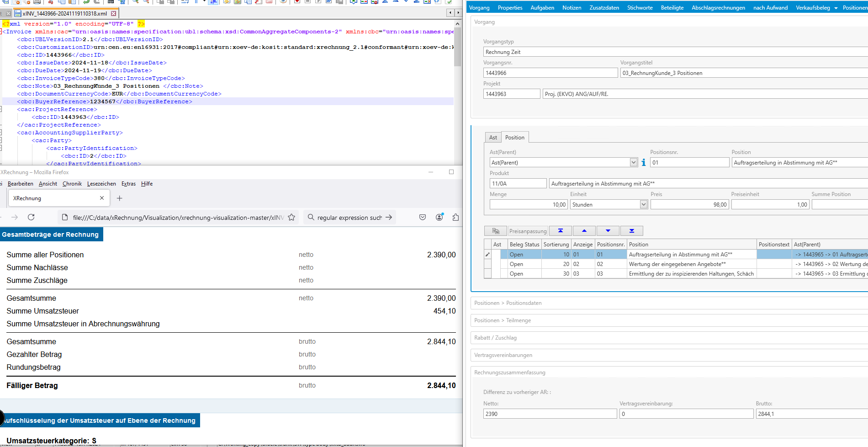
Task: Close the xINV_1443966 XML file tab
Action: (x=114, y=14)
